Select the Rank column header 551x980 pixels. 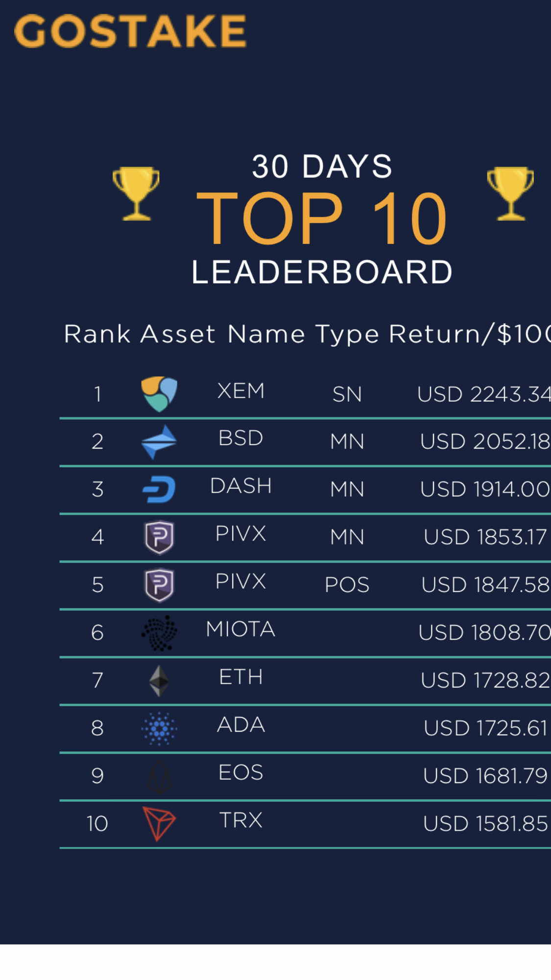(x=97, y=334)
